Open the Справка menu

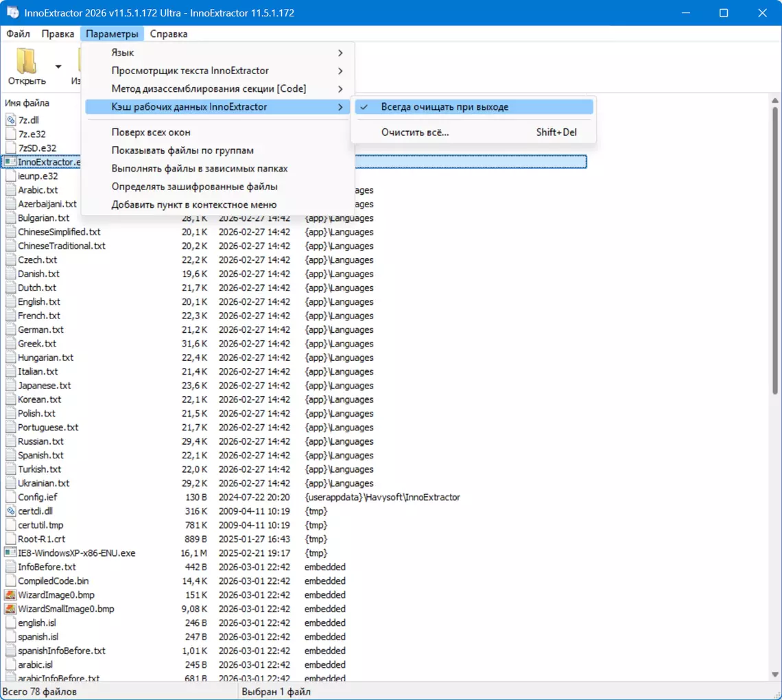tap(168, 34)
